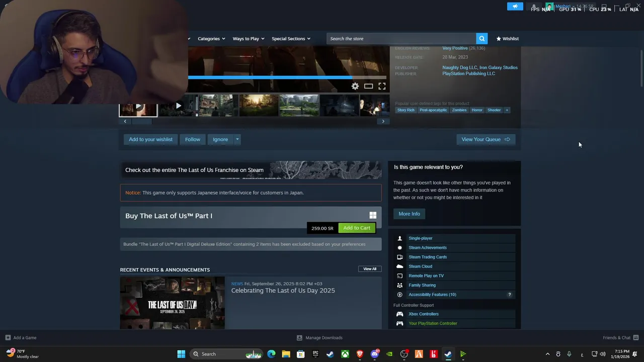Click the plus tag button after Shooter
Image resolution: width=644 pixels, height=362 pixels.
click(507, 110)
